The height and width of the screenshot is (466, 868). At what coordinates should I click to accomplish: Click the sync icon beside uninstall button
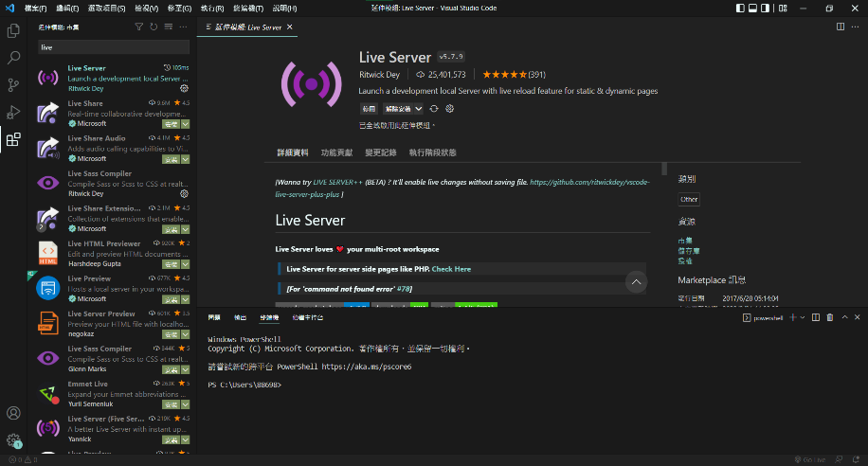coord(434,109)
